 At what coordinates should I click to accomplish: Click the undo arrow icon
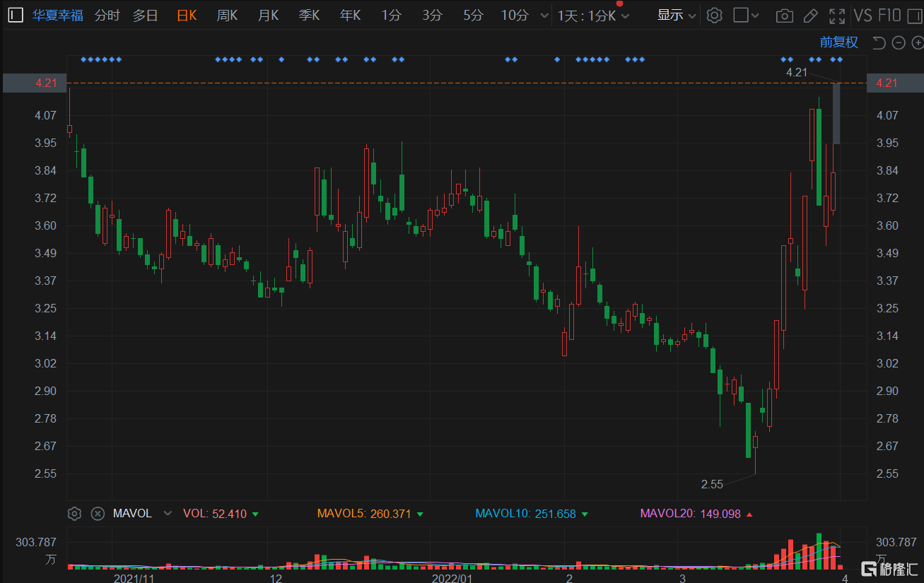coord(879,43)
